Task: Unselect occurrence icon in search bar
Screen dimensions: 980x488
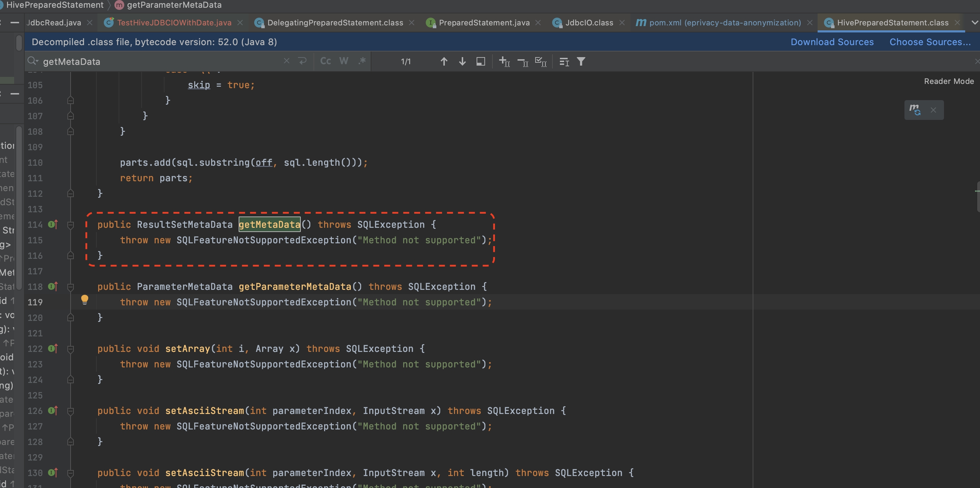Action: [x=523, y=62]
